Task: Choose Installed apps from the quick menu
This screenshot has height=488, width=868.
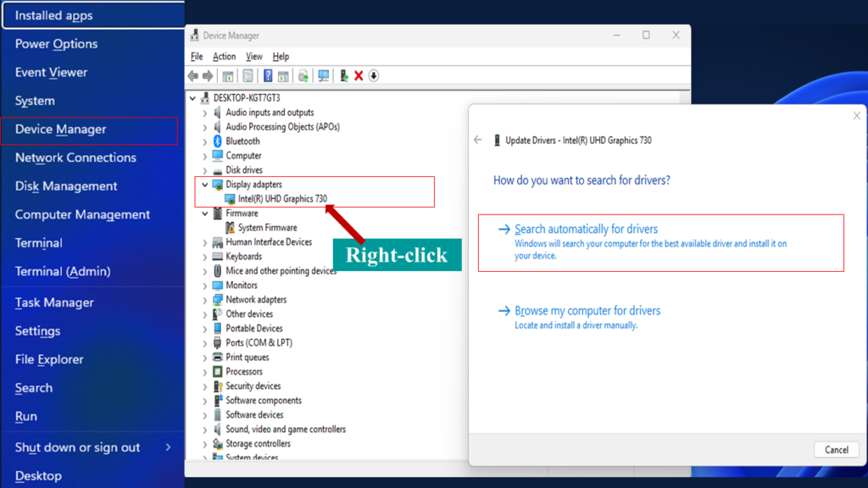Action: click(93, 15)
